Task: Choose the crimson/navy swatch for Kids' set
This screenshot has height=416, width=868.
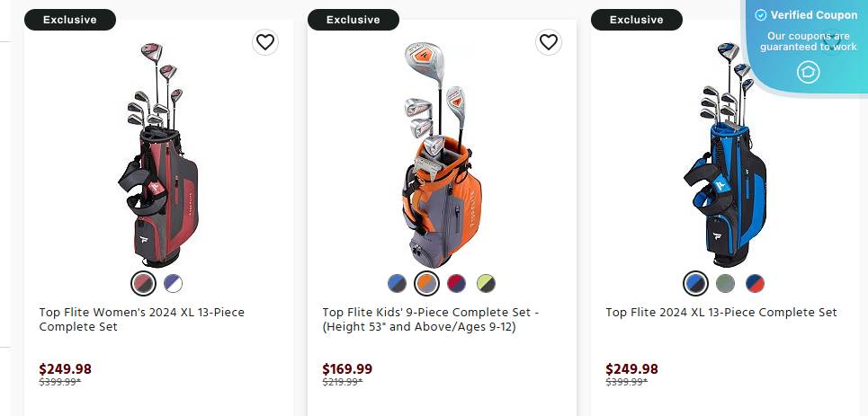Action: point(457,284)
